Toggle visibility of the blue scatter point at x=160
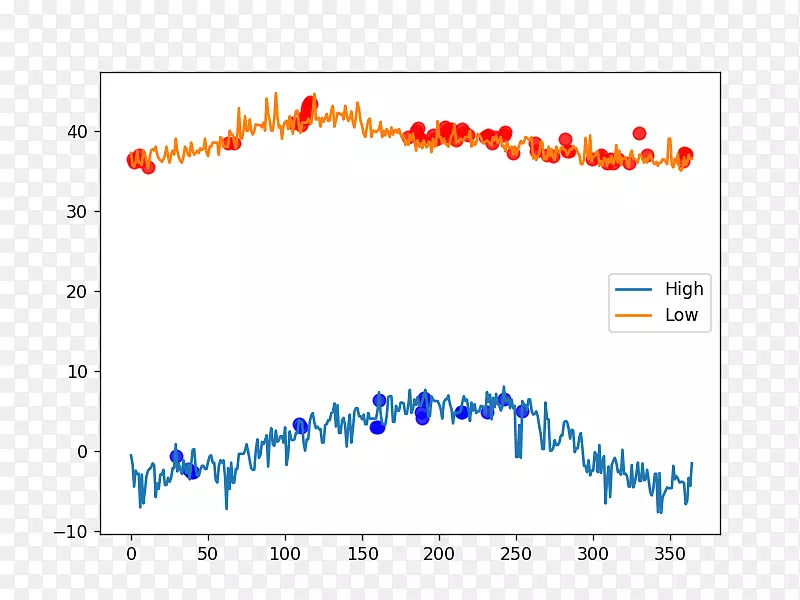 click(x=378, y=398)
